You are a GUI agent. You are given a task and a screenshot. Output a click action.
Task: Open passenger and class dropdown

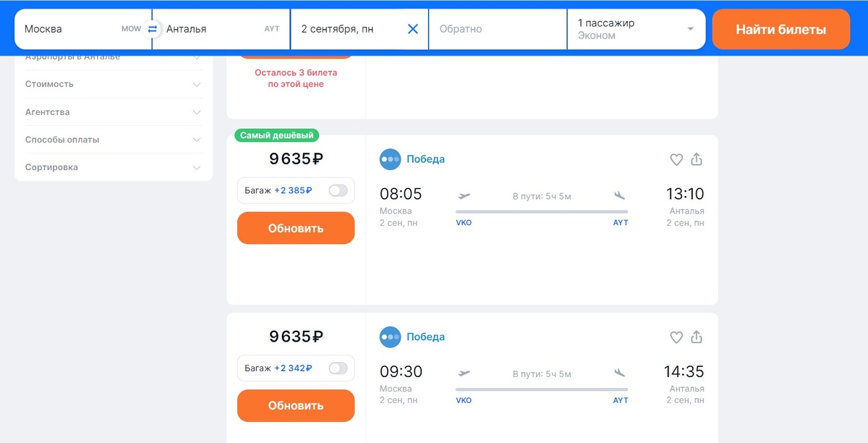pyautogui.click(x=636, y=29)
